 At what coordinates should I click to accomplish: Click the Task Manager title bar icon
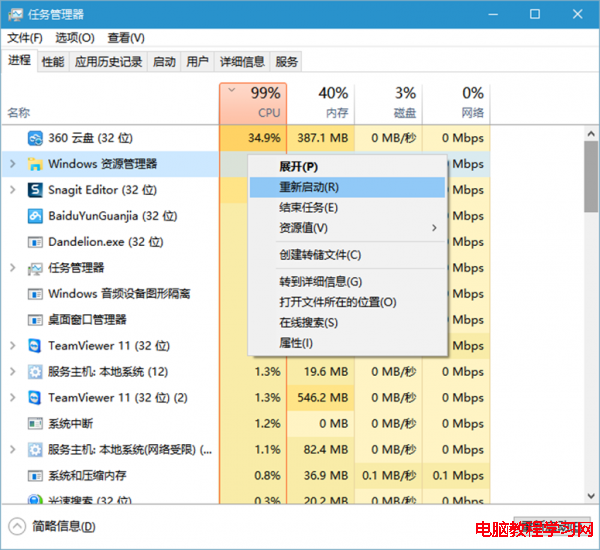(x=16, y=15)
